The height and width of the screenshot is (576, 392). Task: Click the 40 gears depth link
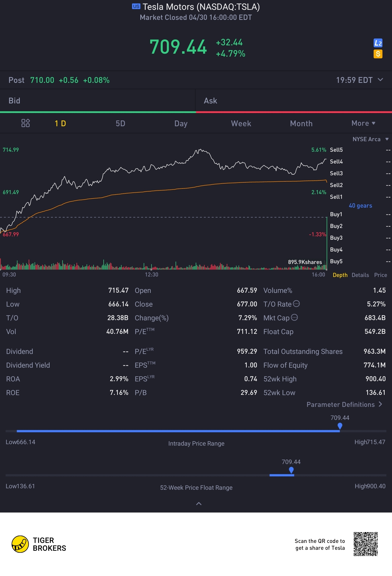(360, 205)
